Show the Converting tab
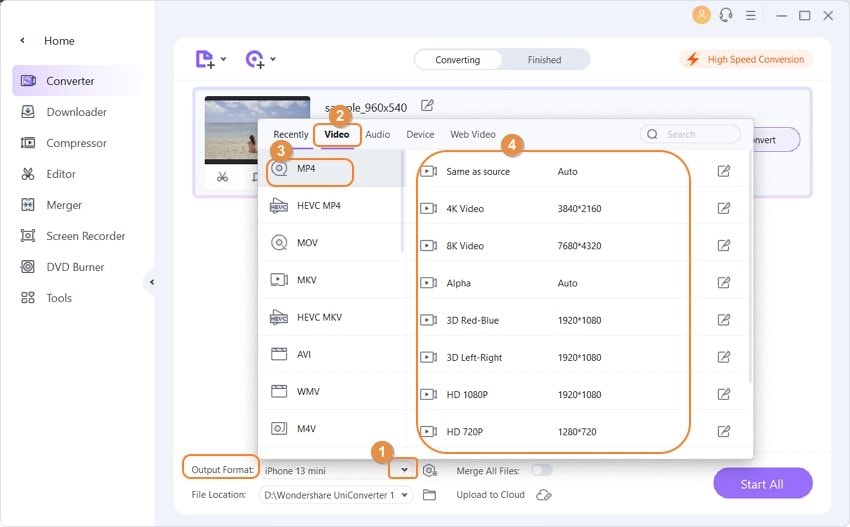This screenshot has height=527, width=850. pos(458,60)
